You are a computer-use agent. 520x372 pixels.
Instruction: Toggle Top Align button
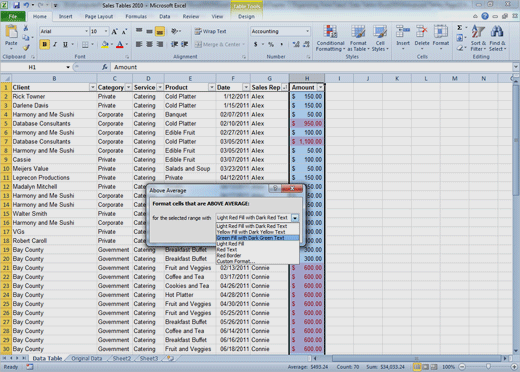139,31
